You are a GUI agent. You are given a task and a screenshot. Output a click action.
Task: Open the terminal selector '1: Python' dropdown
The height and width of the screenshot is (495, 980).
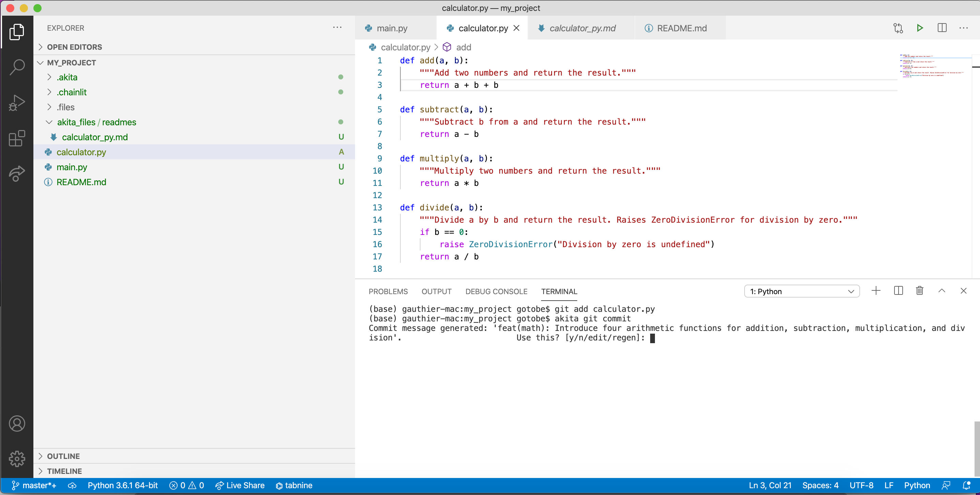point(801,291)
